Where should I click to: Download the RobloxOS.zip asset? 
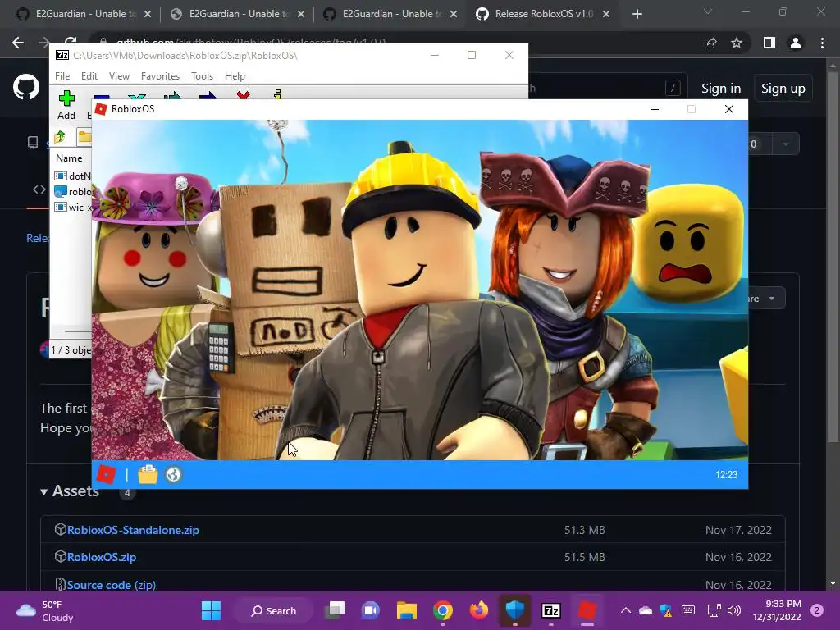(101, 557)
